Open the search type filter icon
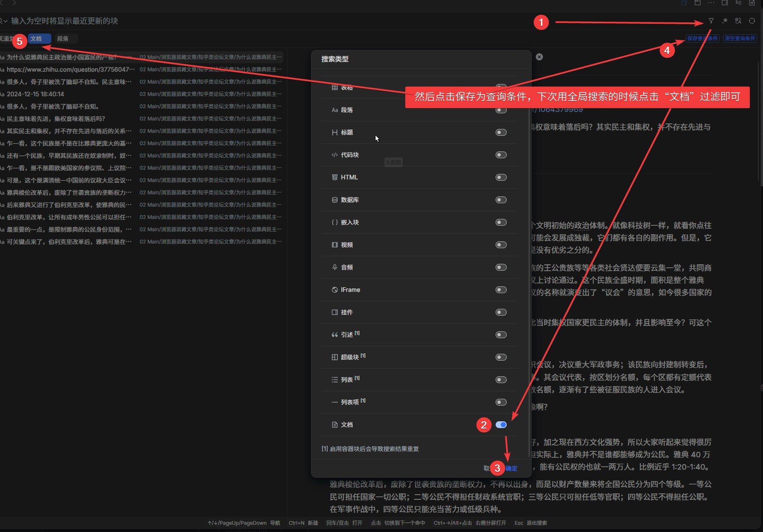763x532 pixels. [711, 21]
